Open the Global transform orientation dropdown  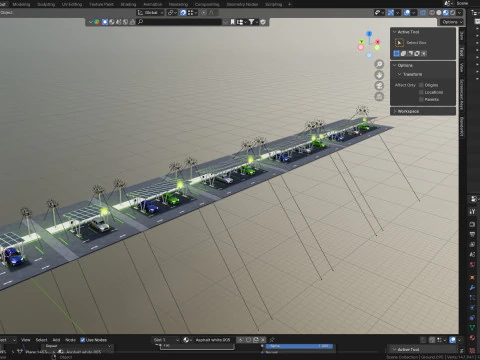(151, 13)
